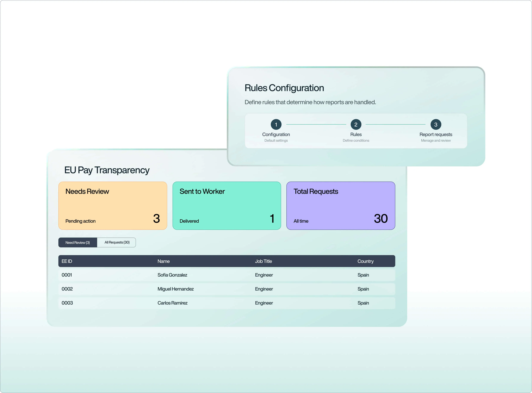Image resolution: width=532 pixels, height=393 pixels.
Task: Select the Miguel Hernandez row
Action: tap(227, 289)
